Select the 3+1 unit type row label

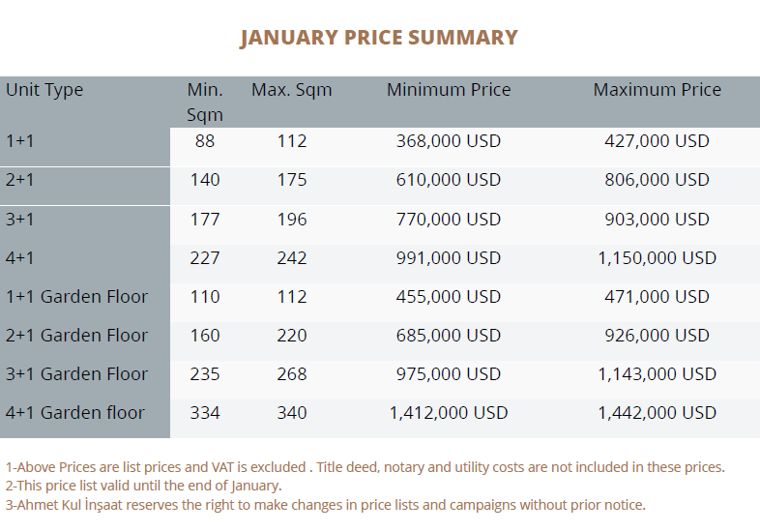[20, 220]
